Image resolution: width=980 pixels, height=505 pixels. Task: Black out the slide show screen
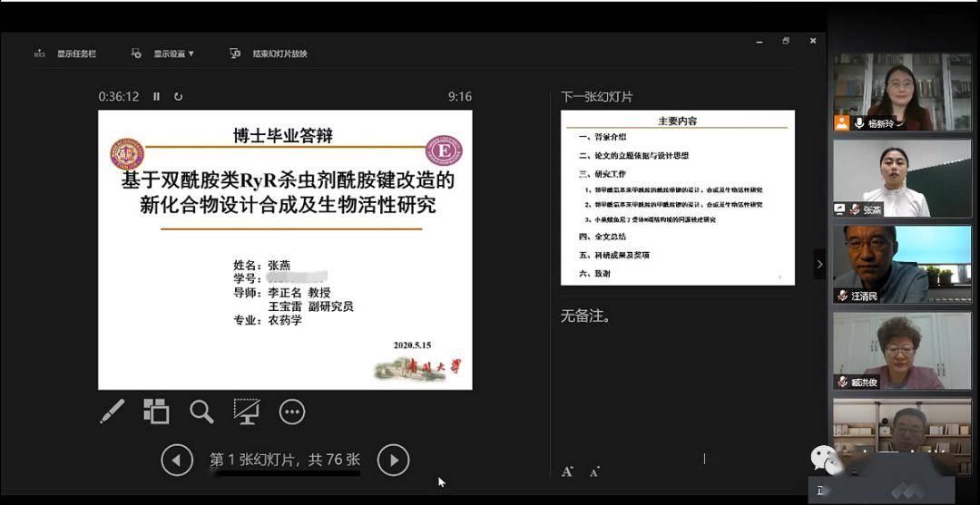[247, 412]
